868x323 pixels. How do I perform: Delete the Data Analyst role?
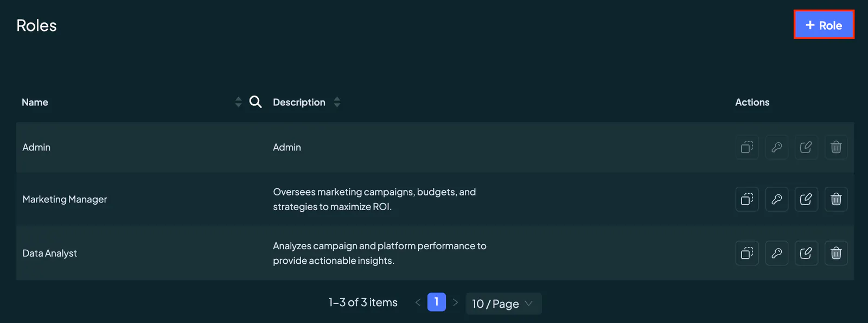point(836,253)
